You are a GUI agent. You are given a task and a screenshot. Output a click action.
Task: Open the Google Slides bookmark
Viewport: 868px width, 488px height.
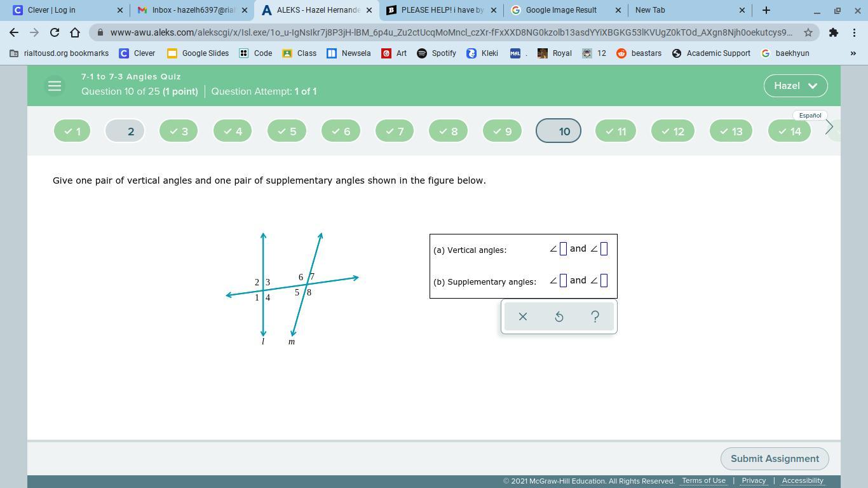(198, 53)
